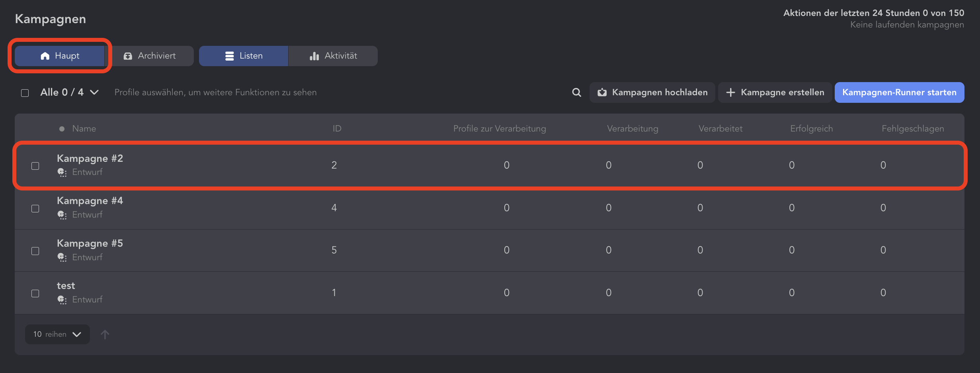Start the Kampagnen-Runner
Screen dimensions: 980x373
pos(899,92)
